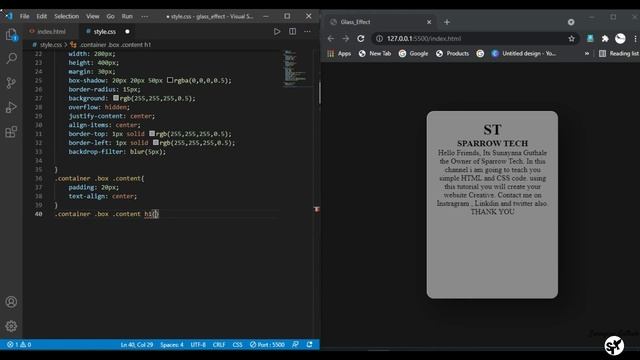The image size is (640, 360).
Task: Open the Reading list in Chrome
Action: click(619, 53)
